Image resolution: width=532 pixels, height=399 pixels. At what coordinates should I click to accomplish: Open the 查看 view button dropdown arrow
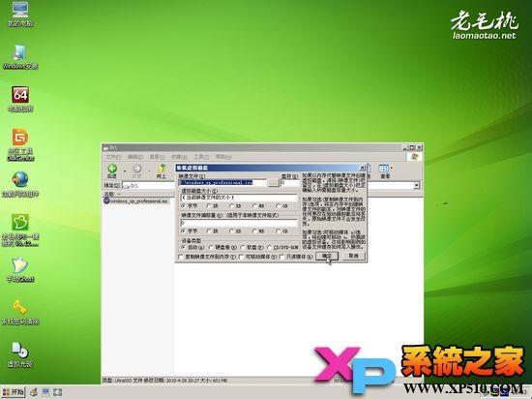392,168
